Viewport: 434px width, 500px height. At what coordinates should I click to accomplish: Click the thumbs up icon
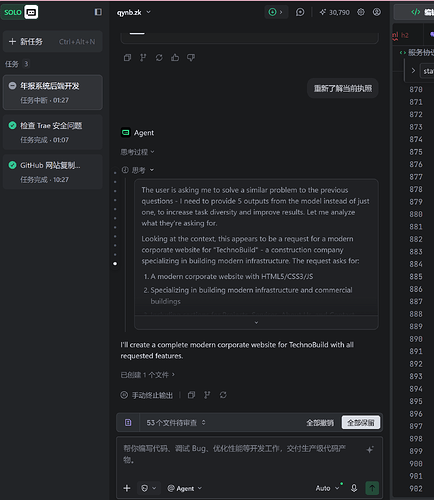pos(175,58)
